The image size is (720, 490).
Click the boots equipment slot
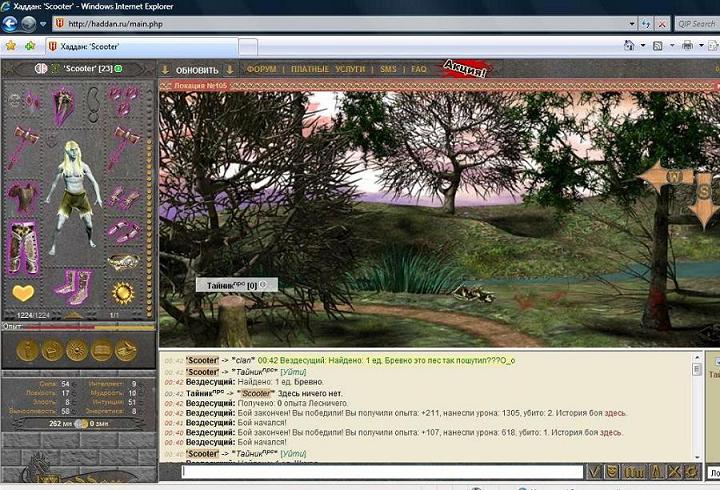tap(73, 287)
